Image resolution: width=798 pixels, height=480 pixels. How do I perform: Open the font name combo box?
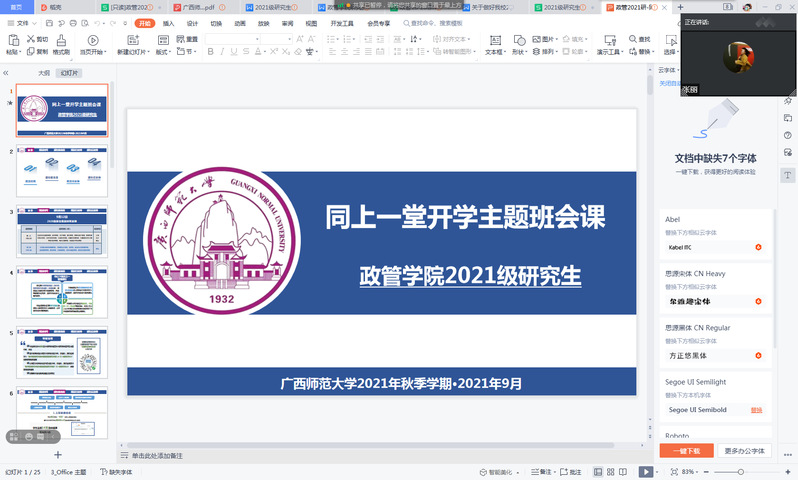click(233, 39)
